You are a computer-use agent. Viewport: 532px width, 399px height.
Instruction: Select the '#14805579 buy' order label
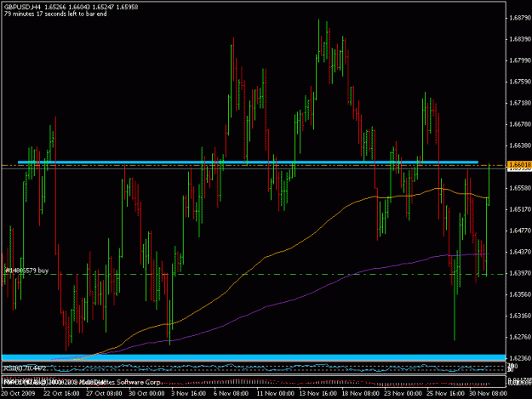[x=26, y=271]
